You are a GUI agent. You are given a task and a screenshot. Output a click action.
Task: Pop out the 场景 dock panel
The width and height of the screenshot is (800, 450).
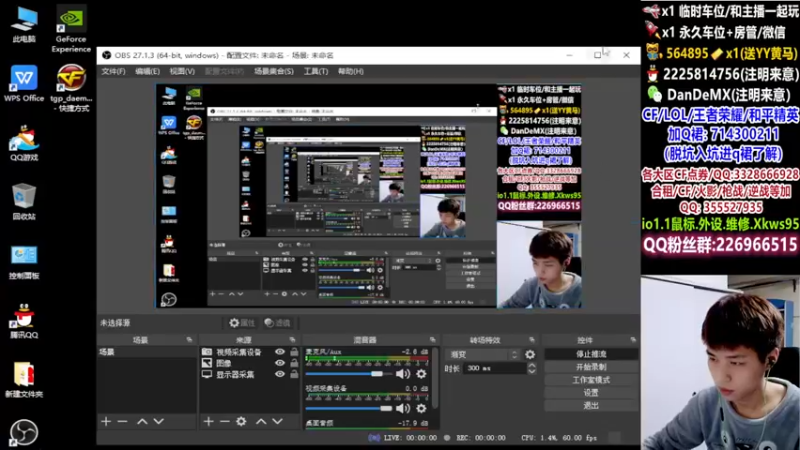(189, 340)
